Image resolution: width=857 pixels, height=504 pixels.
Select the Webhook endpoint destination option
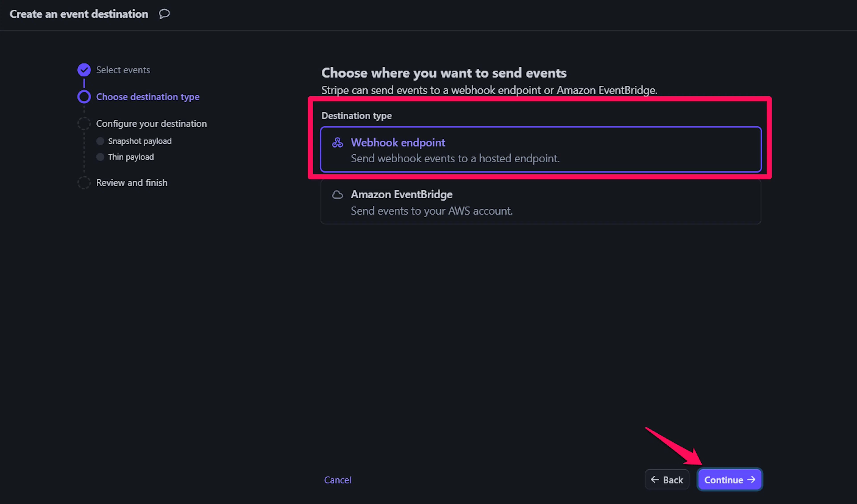coord(541,150)
